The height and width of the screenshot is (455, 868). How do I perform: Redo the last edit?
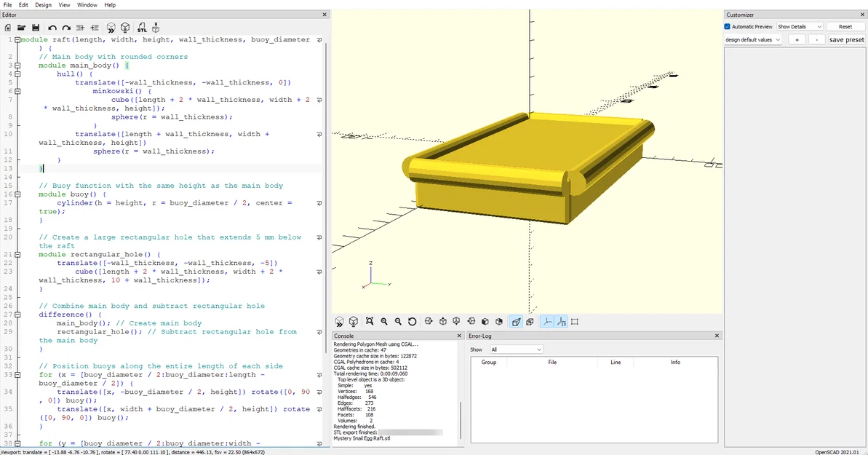66,28
